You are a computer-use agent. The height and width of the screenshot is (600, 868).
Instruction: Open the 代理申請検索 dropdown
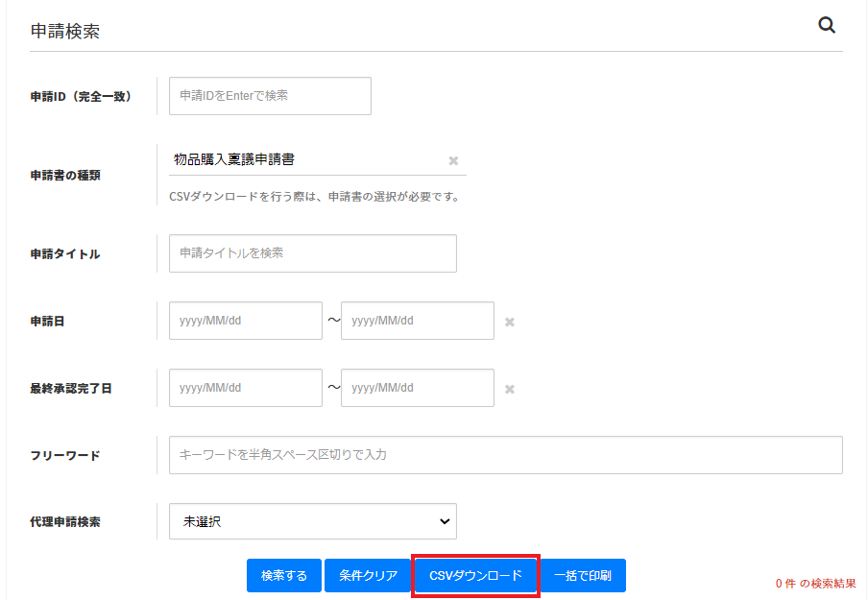[x=313, y=521]
